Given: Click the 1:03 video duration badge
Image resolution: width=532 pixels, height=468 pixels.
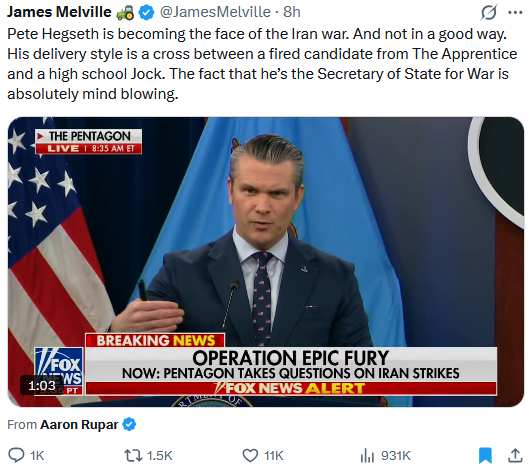Looking at the screenshot, I should pyautogui.click(x=42, y=386).
